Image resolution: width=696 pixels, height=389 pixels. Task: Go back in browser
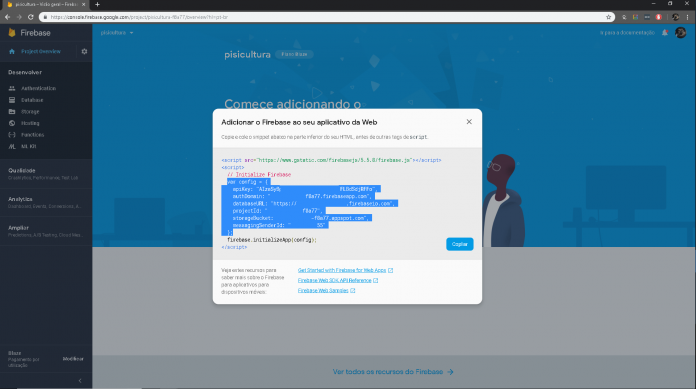[x=8, y=17]
